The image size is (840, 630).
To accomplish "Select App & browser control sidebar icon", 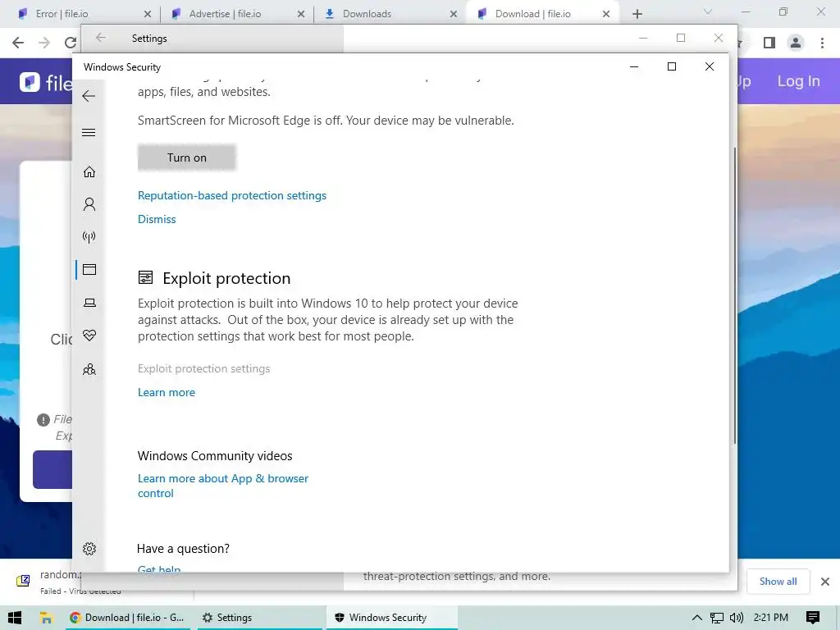I will pos(89,269).
